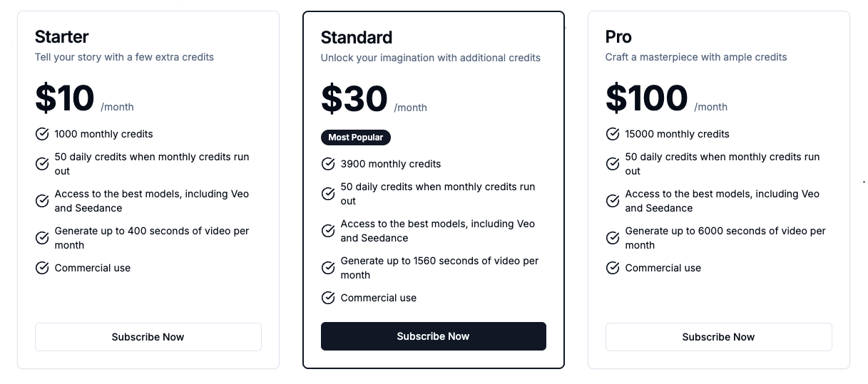Click checkmark next to 6000 seconds video feature
The image size is (868, 384).
click(x=613, y=238)
